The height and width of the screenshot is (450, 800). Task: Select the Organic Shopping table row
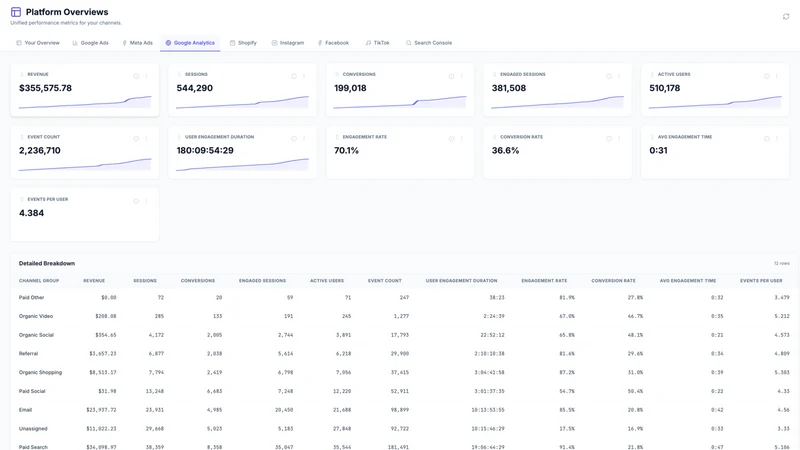pos(404,372)
